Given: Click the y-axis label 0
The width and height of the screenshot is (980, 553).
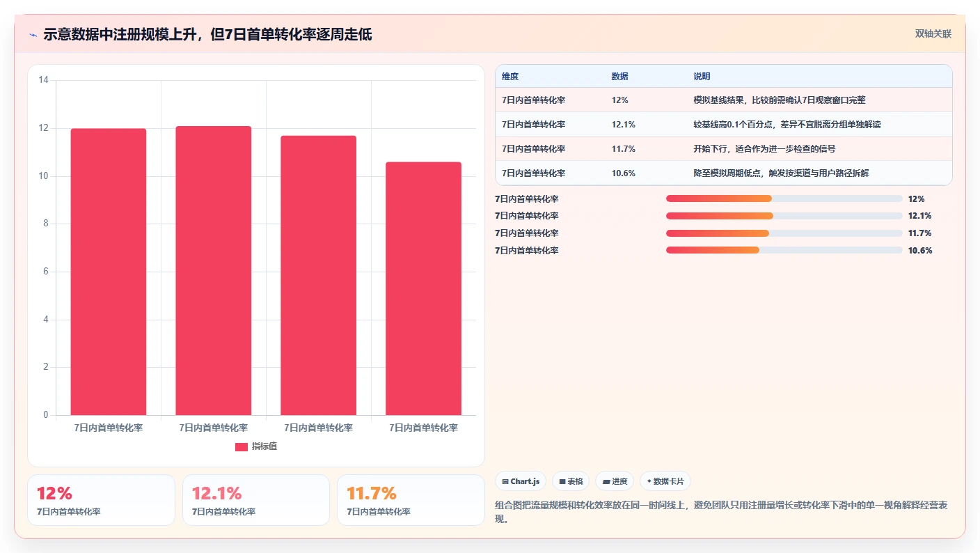Looking at the screenshot, I should (46, 416).
